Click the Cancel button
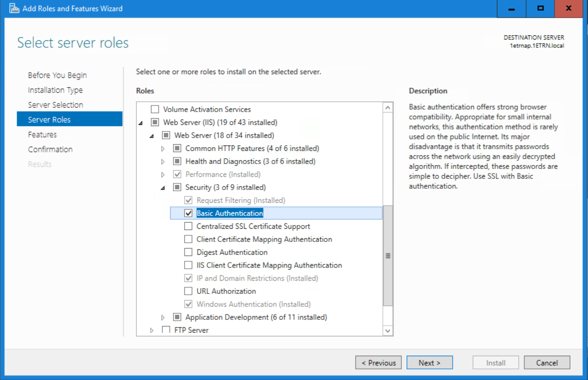The width and height of the screenshot is (588, 380). [546, 363]
